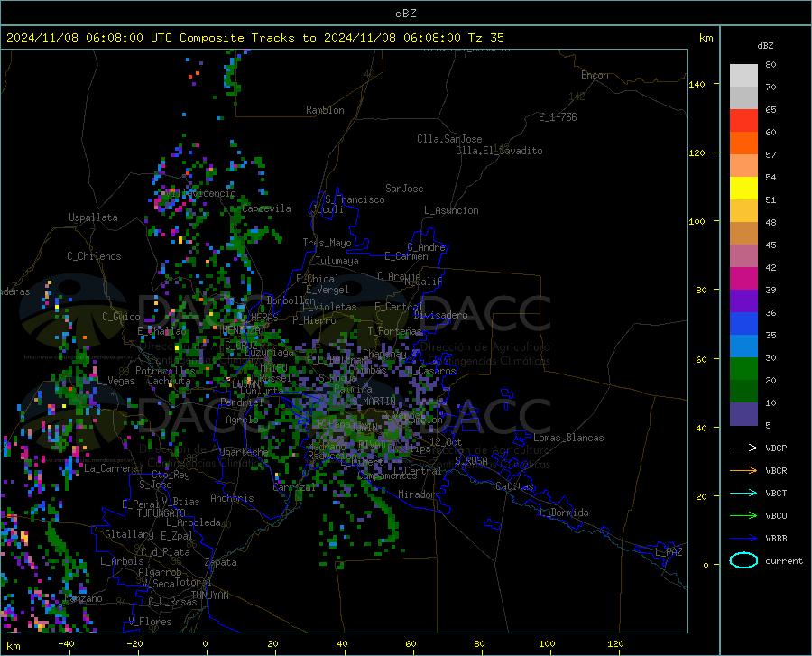This screenshot has width=812, height=656.
Task: Click the Capdevila location label
Action: [266, 208]
